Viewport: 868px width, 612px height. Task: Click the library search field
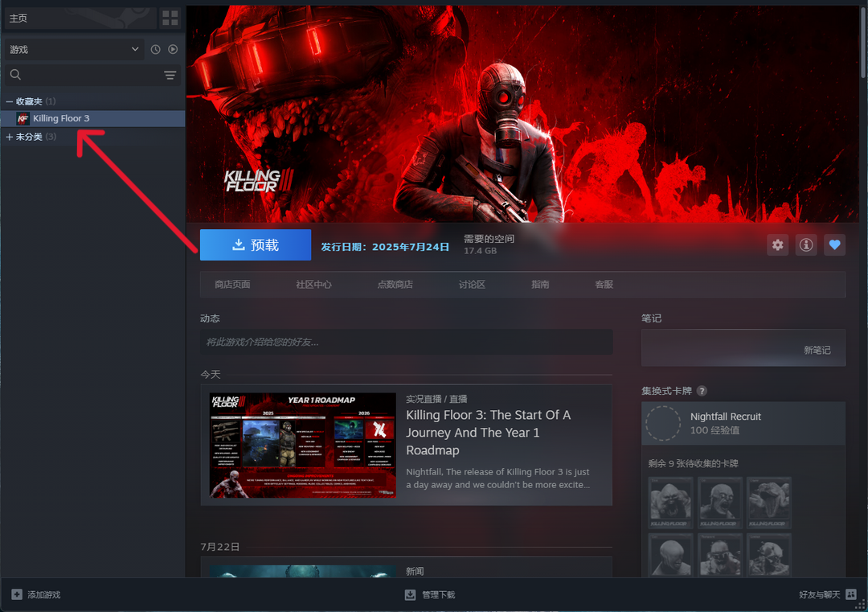(x=88, y=75)
